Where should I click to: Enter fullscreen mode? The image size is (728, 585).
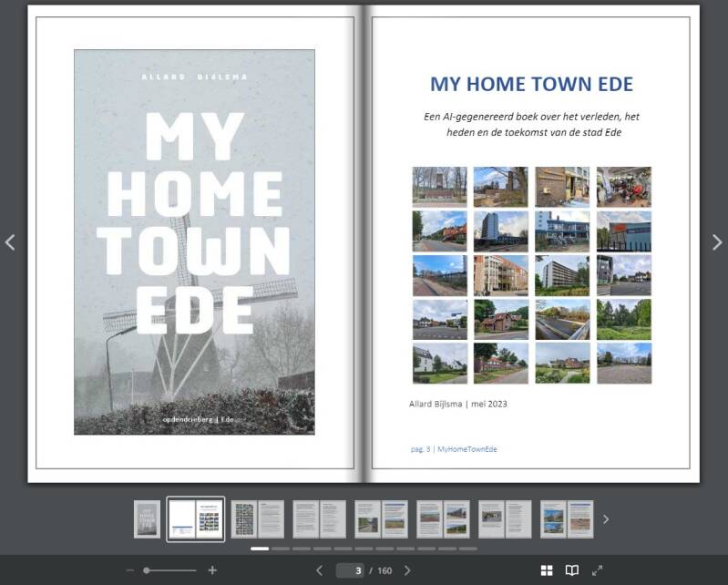click(597, 570)
